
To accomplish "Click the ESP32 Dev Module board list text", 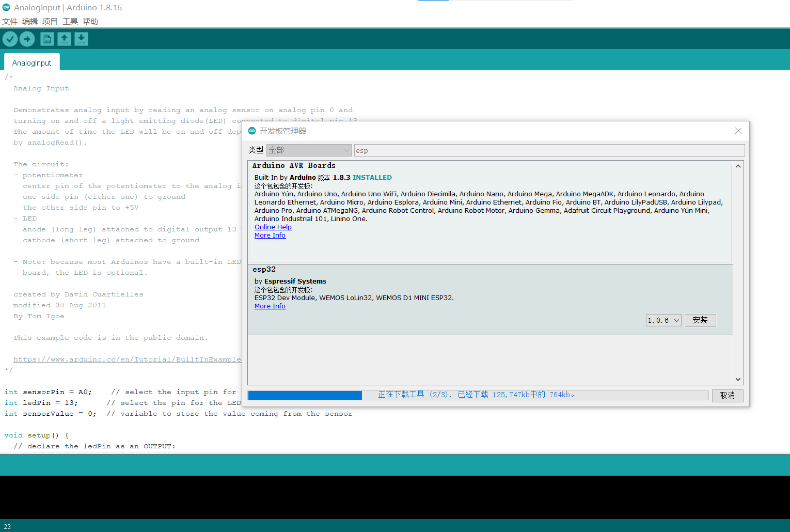I will point(354,298).
